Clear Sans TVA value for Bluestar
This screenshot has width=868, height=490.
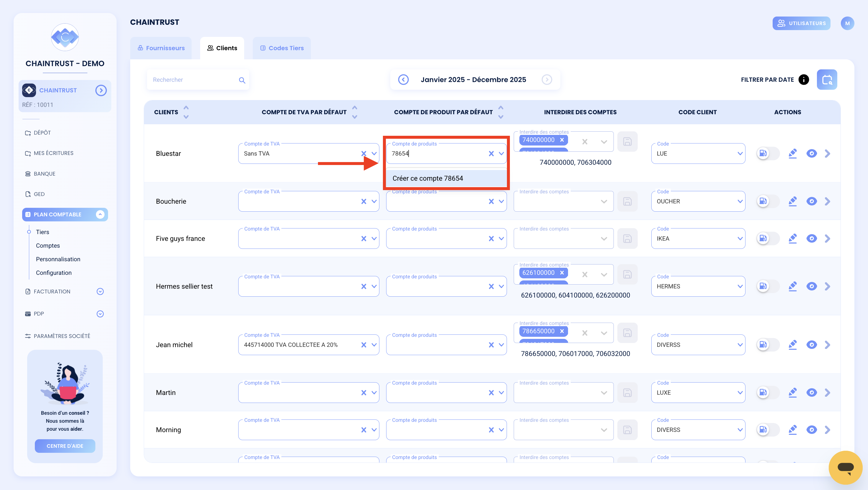pyautogui.click(x=363, y=153)
